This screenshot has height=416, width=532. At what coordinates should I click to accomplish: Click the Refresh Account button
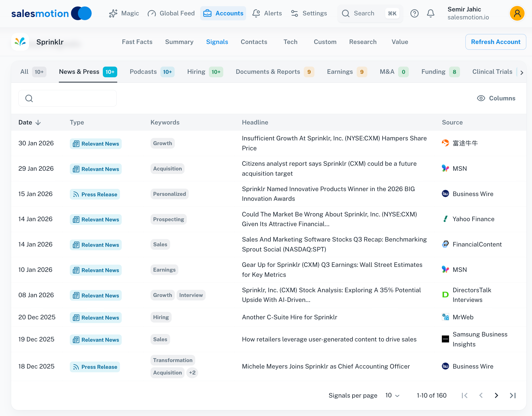[495, 42]
